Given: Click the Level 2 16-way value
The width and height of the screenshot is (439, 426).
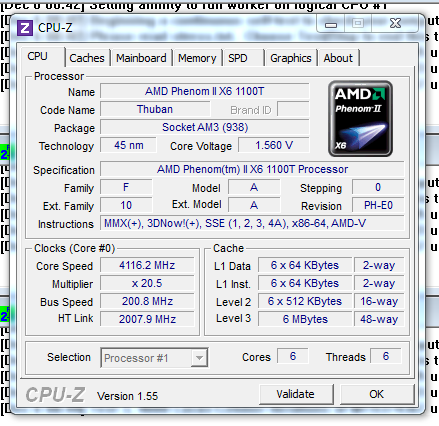Looking at the screenshot, I should click(379, 301).
